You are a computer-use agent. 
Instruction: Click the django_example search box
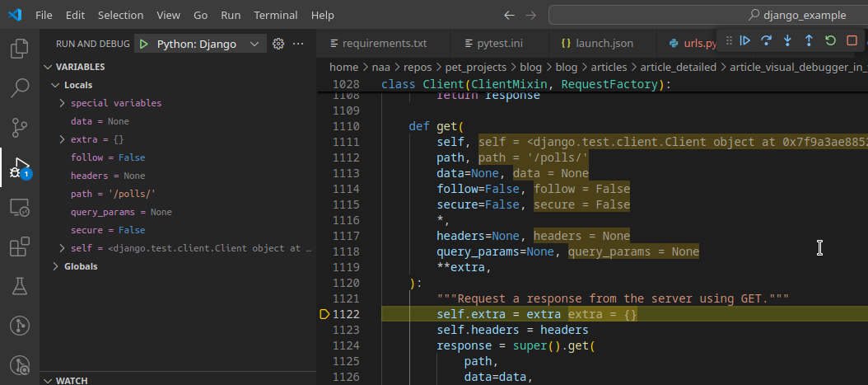pyautogui.click(x=708, y=15)
